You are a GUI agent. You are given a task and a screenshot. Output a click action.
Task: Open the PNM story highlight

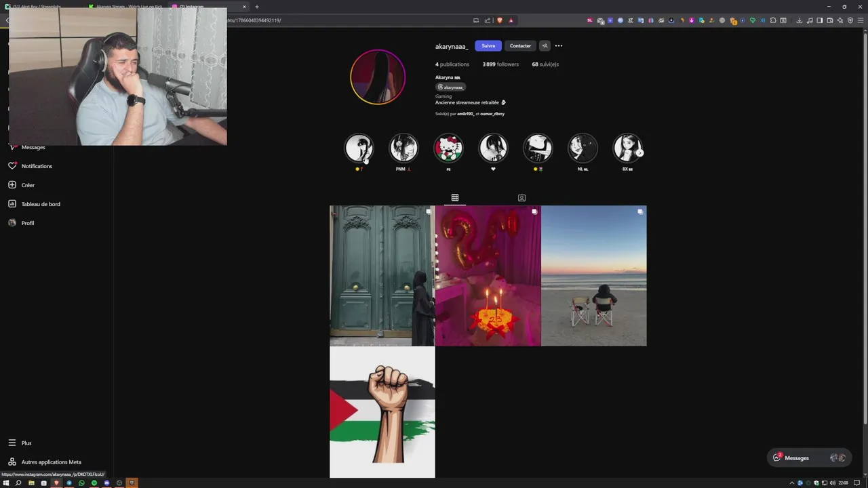coord(403,148)
